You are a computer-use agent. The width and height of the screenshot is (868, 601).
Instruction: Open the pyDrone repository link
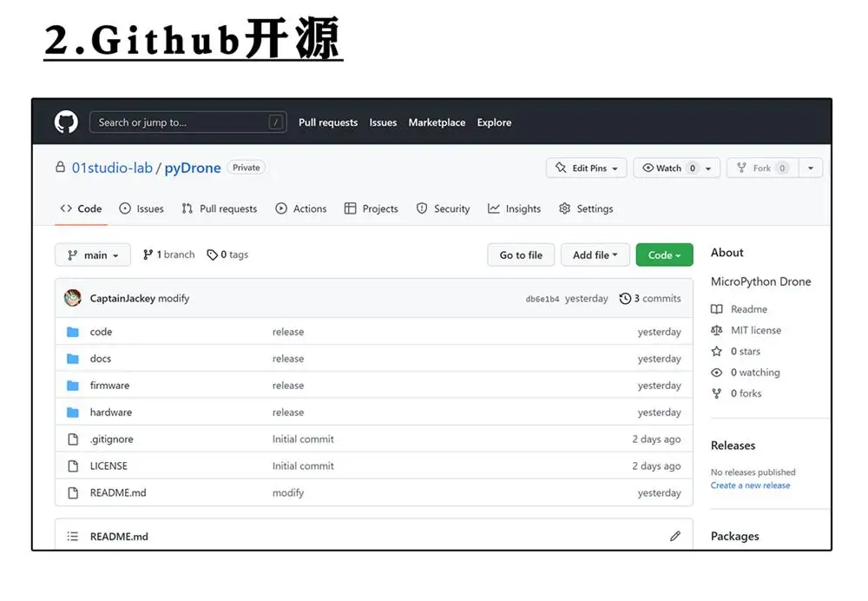(x=193, y=168)
